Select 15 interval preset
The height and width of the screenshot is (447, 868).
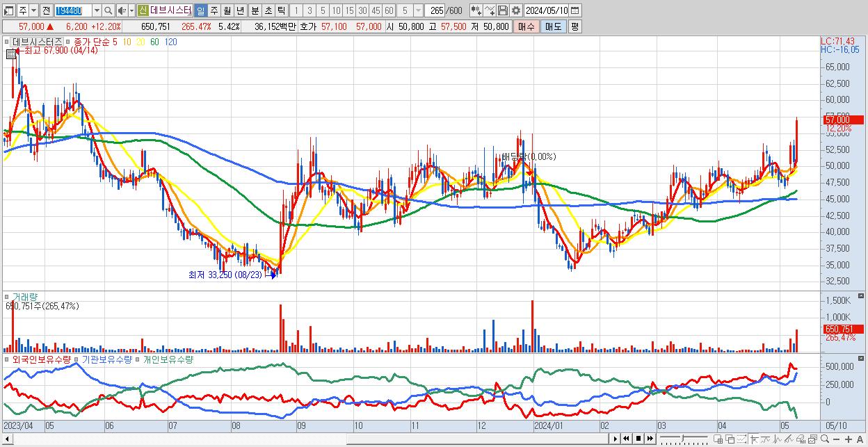[x=349, y=10]
